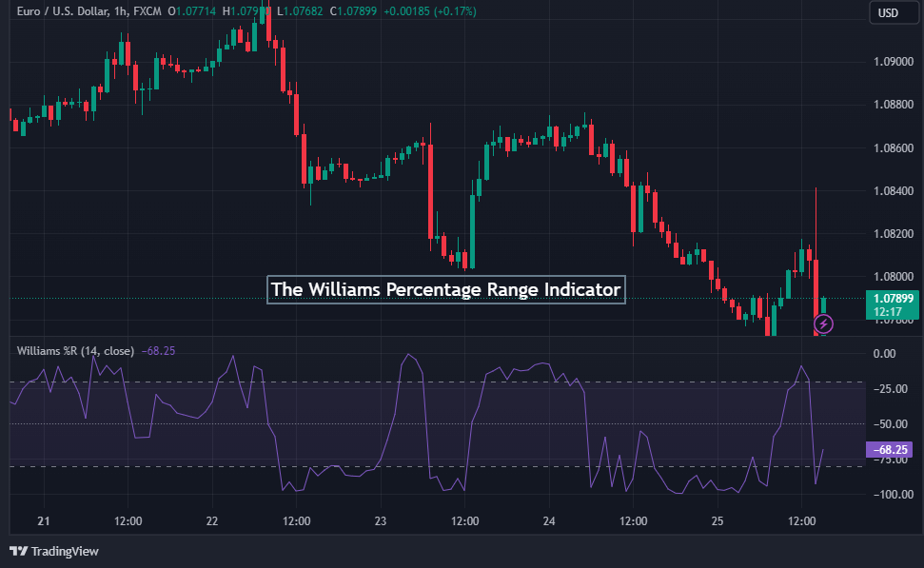Click the -25.00 indicator scale label

point(890,389)
